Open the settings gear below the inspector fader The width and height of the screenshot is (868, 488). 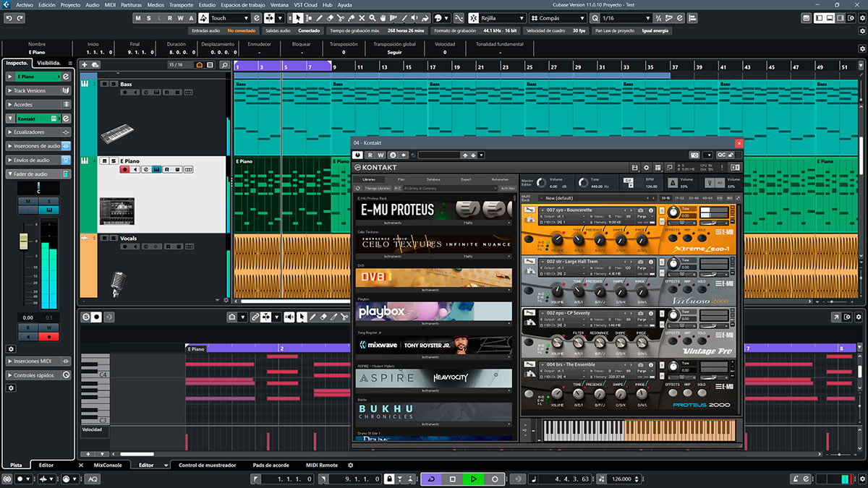[x=11, y=348]
